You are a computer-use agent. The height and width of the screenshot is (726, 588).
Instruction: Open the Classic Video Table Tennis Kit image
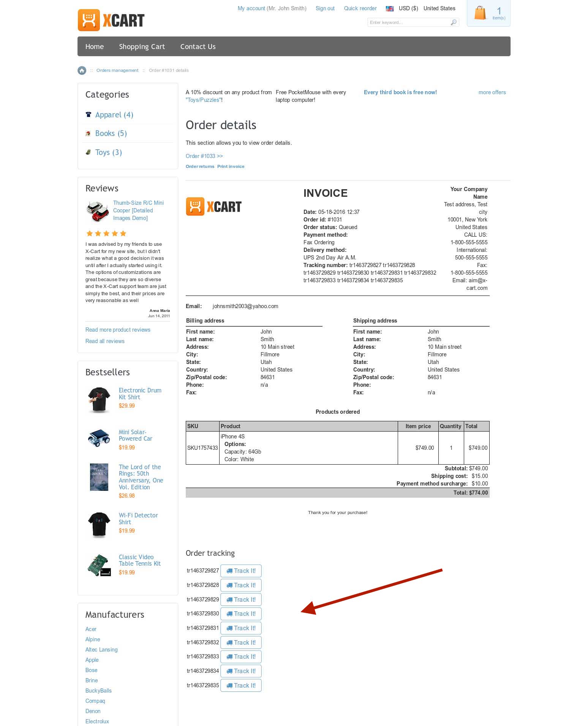(x=99, y=565)
